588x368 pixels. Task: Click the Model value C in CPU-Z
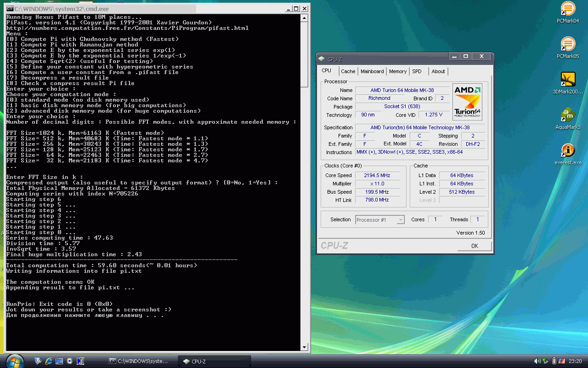point(419,136)
